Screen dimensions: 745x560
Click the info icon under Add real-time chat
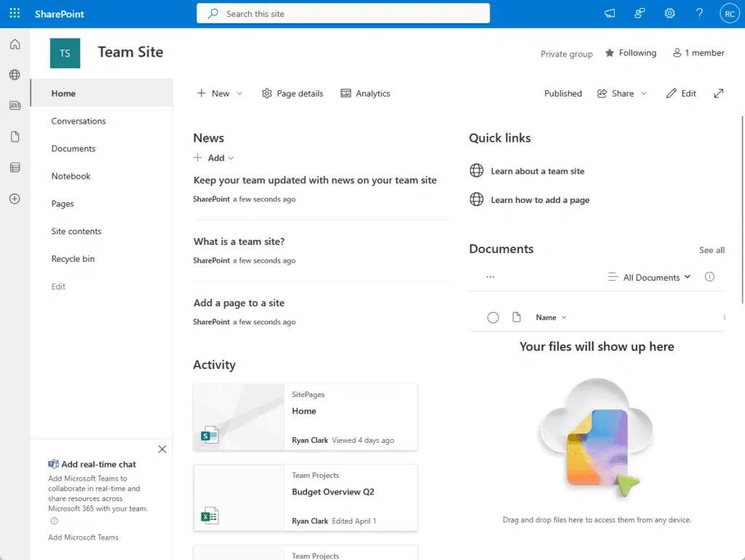click(x=54, y=521)
